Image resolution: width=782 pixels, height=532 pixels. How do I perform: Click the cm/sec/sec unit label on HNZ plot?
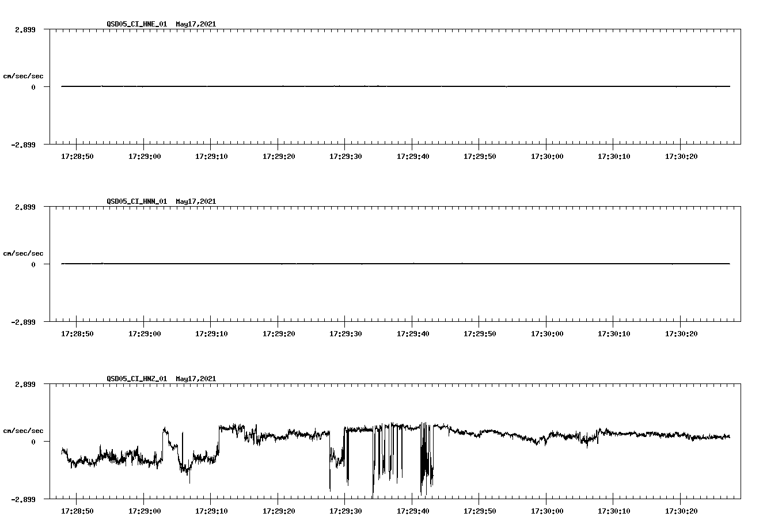point(24,430)
